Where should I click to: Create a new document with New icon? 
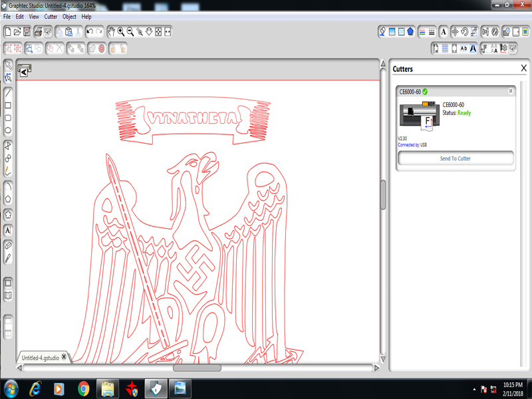[7, 32]
